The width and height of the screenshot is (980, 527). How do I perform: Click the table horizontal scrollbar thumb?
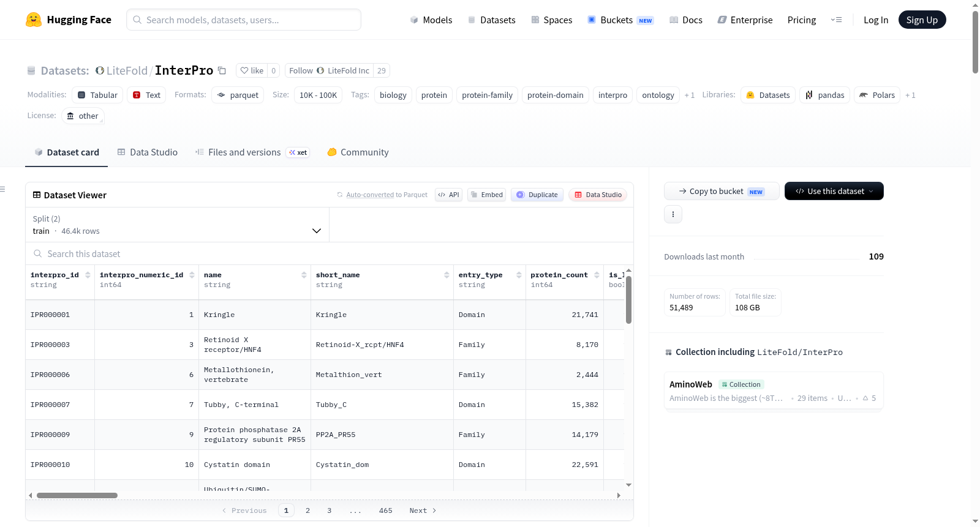pyautogui.click(x=77, y=496)
